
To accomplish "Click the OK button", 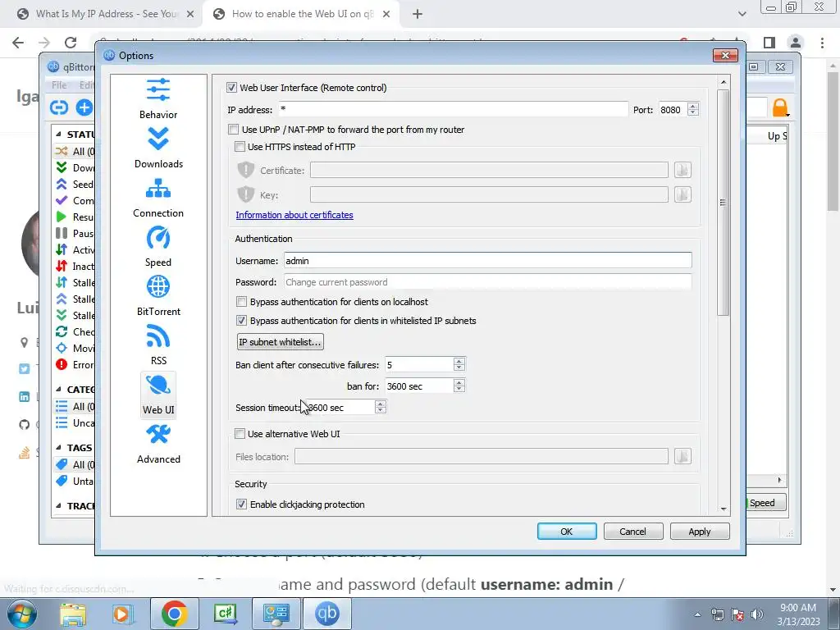I will tap(567, 532).
